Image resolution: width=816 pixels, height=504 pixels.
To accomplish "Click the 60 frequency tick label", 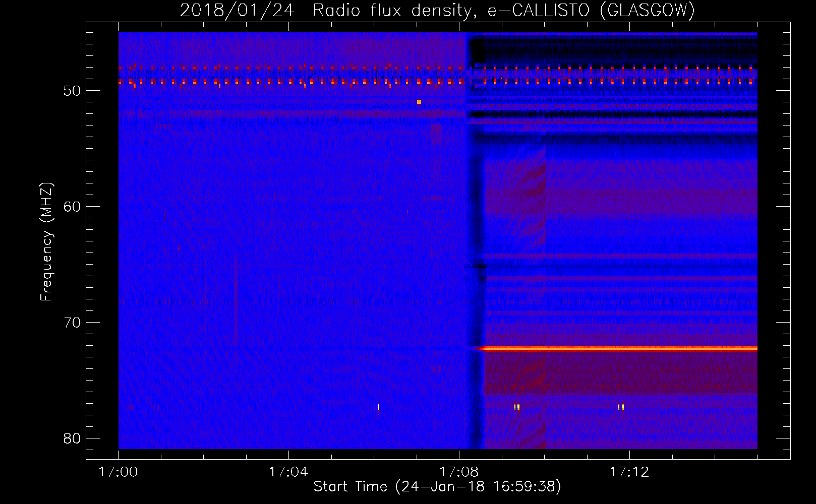I will click(73, 207).
